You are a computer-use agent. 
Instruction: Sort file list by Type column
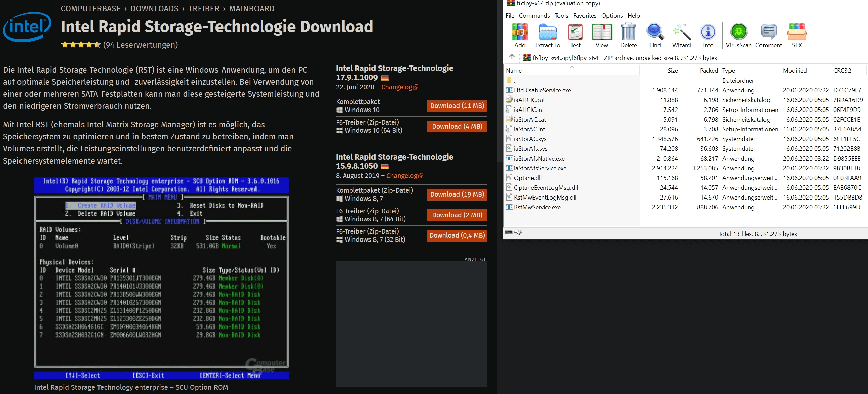tap(750, 71)
